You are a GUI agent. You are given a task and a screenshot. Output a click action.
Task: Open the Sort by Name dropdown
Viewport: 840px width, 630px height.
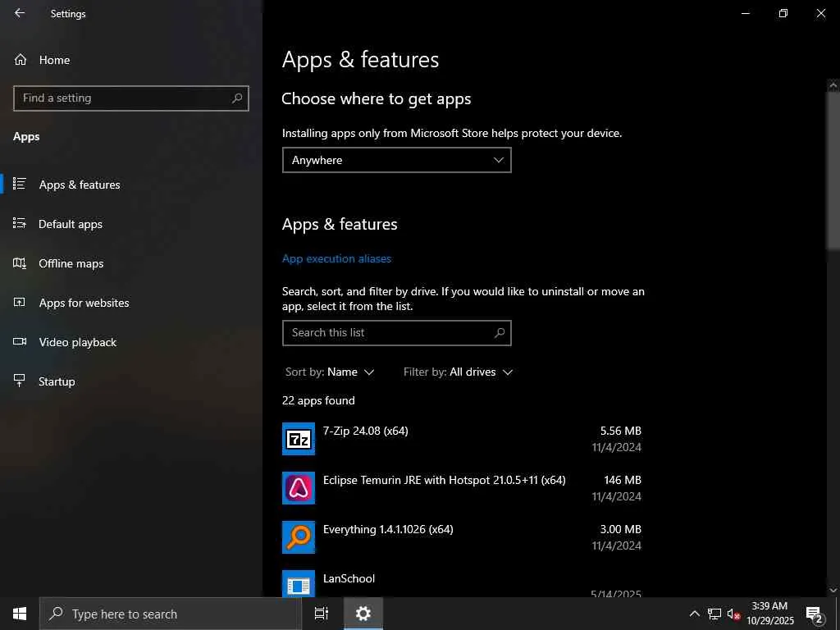tap(330, 372)
